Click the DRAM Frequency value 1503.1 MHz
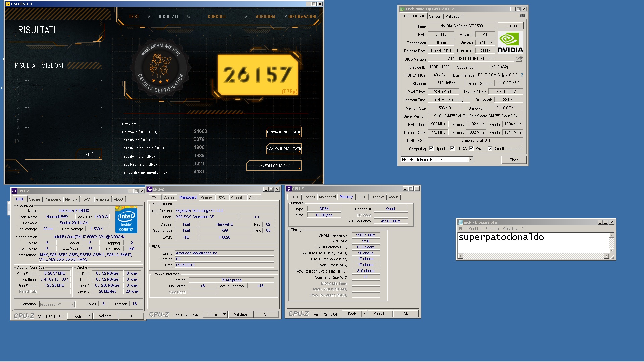Image resolution: width=644 pixels, height=362 pixels. pyautogui.click(x=365, y=235)
